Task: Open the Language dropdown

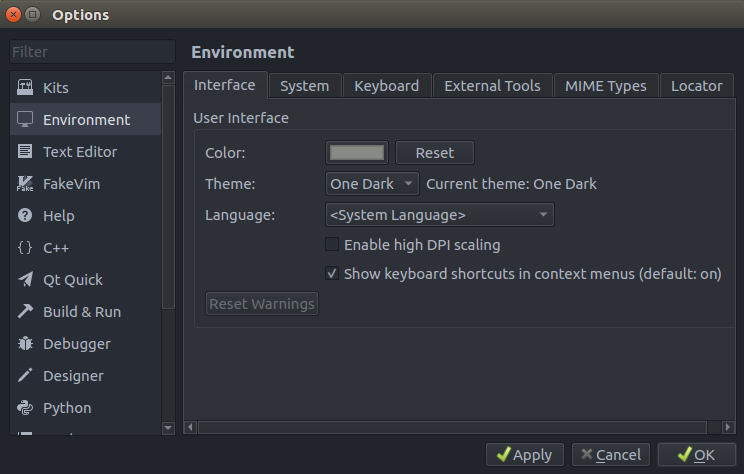Action: pos(439,215)
